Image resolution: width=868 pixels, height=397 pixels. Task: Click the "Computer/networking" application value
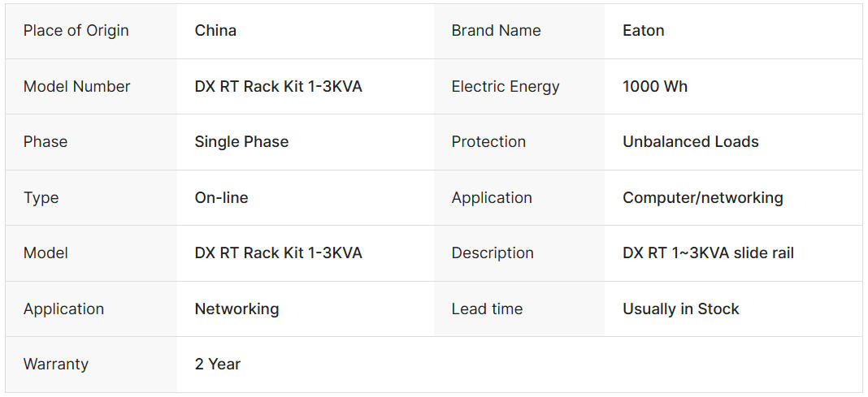point(702,198)
